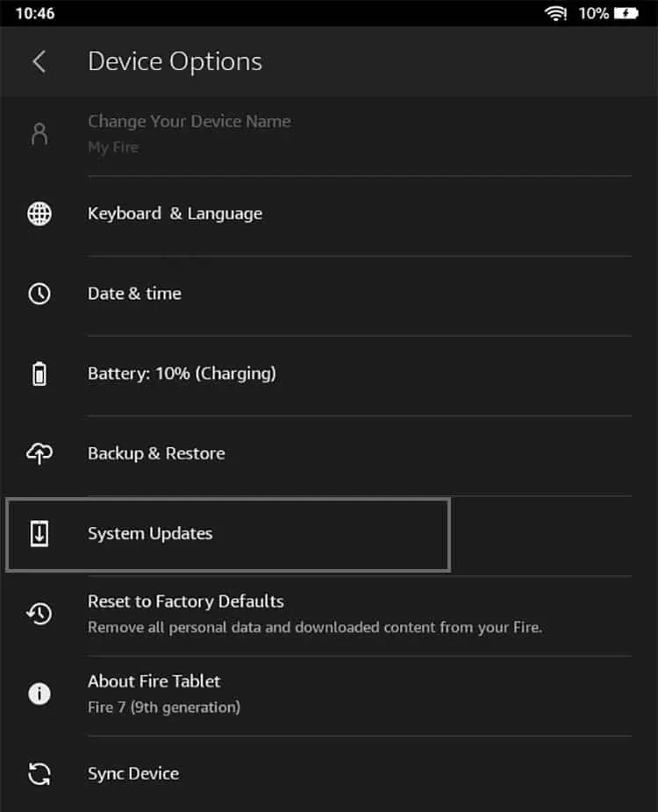Tap the Wi-Fi status bar icon
The image size is (658, 812).
pos(555,13)
